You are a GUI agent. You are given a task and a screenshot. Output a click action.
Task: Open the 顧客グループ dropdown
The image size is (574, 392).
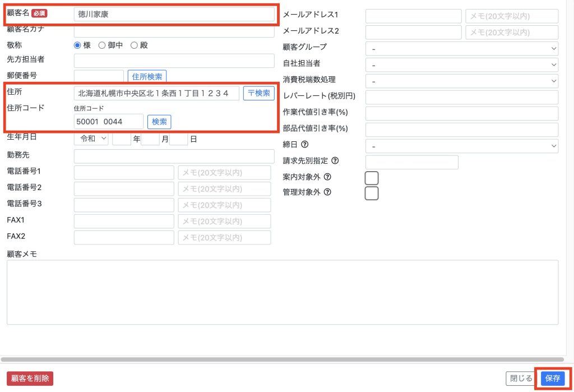(x=461, y=49)
